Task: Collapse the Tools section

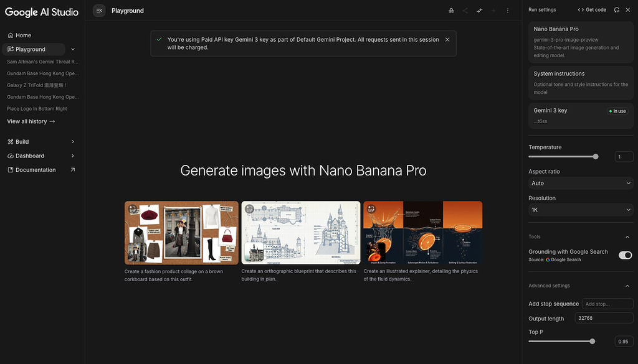Action: pos(627,236)
